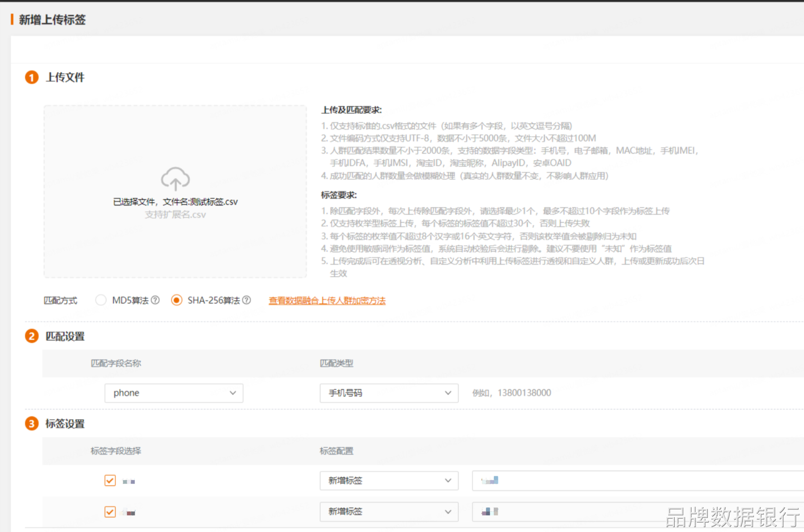
Task: Click the cloud upload icon
Action: 175,178
